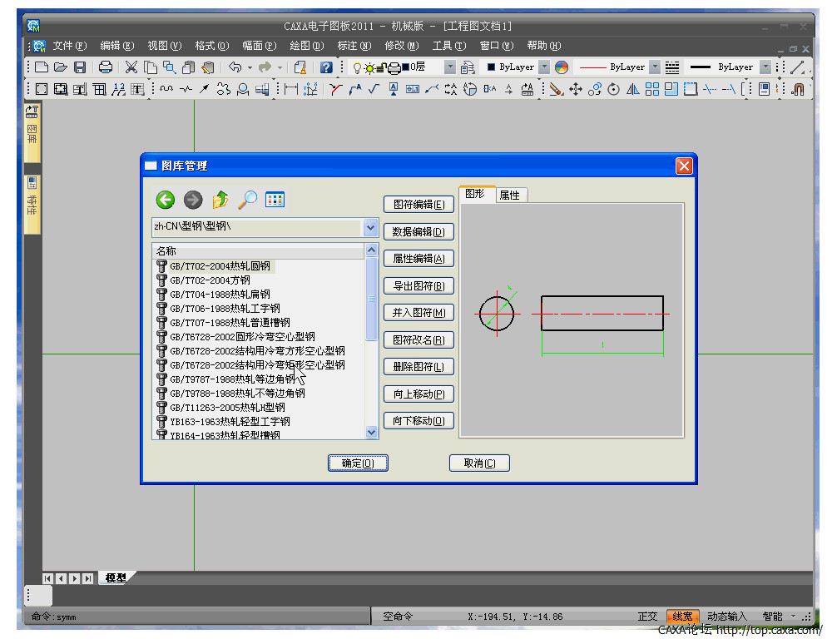The image size is (837, 644).
Task: Click the 图符编辑(E) button
Action: coord(419,205)
